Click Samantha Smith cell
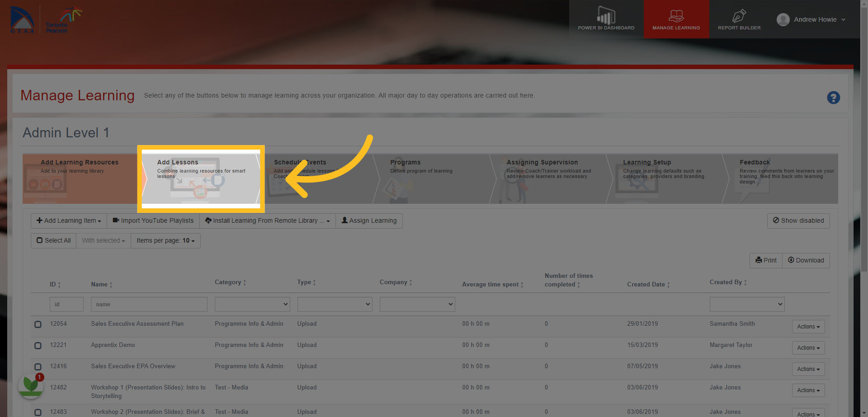The image size is (868, 417). (x=732, y=324)
